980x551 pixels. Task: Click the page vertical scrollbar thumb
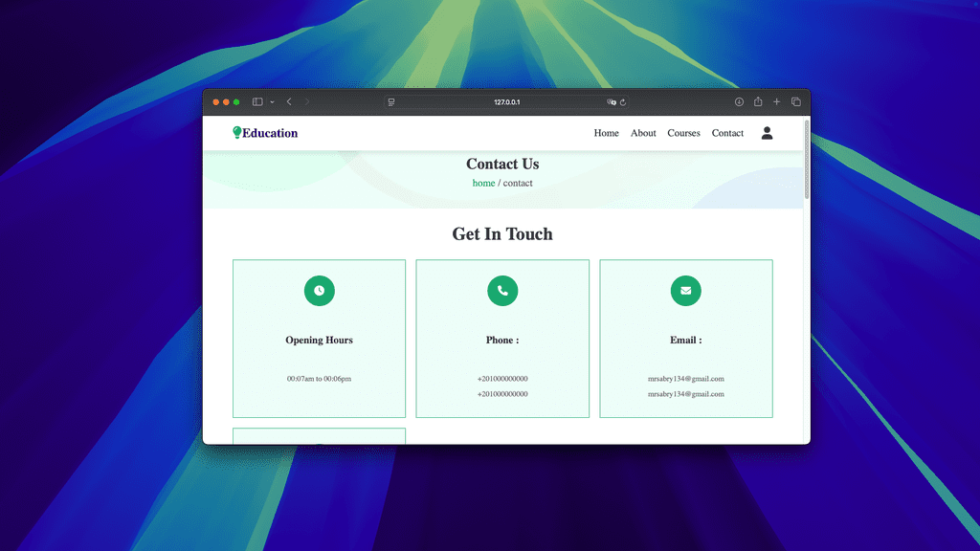tap(807, 160)
